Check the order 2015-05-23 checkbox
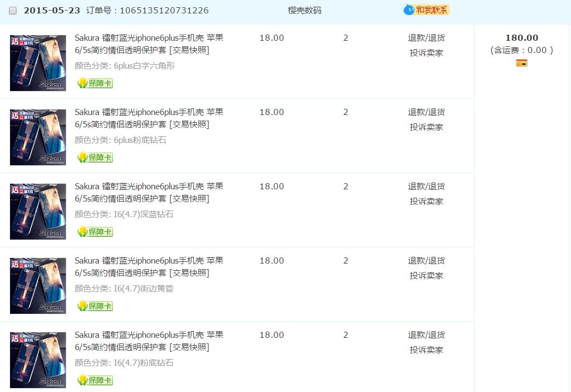This screenshot has width=571, height=392. (13, 11)
